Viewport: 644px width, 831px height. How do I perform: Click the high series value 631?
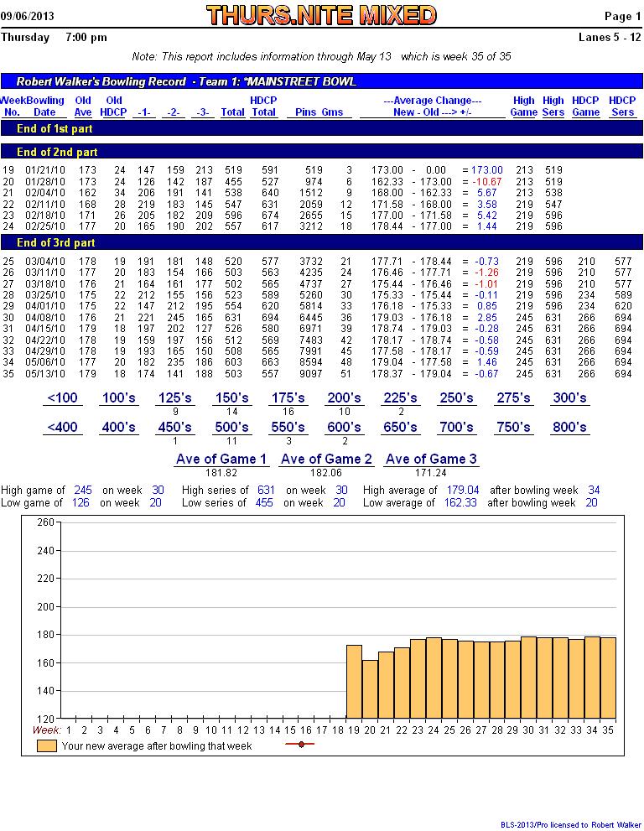point(266,491)
